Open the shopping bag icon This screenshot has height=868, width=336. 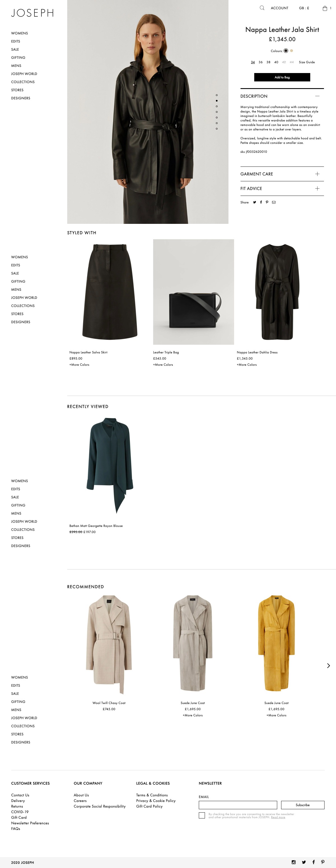325,8
